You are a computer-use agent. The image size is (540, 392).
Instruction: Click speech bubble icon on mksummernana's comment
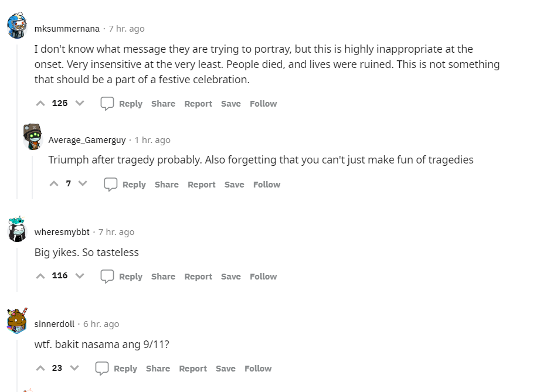pyautogui.click(x=107, y=104)
